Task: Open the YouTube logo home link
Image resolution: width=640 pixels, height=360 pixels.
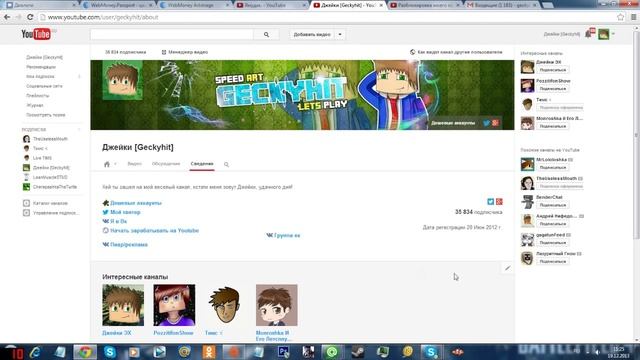Action: 36,34
